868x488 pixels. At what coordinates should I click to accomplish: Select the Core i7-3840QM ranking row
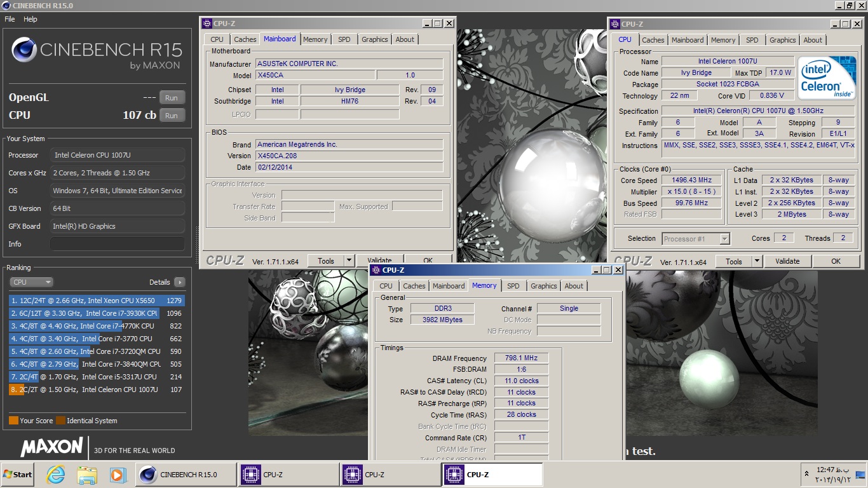point(96,364)
